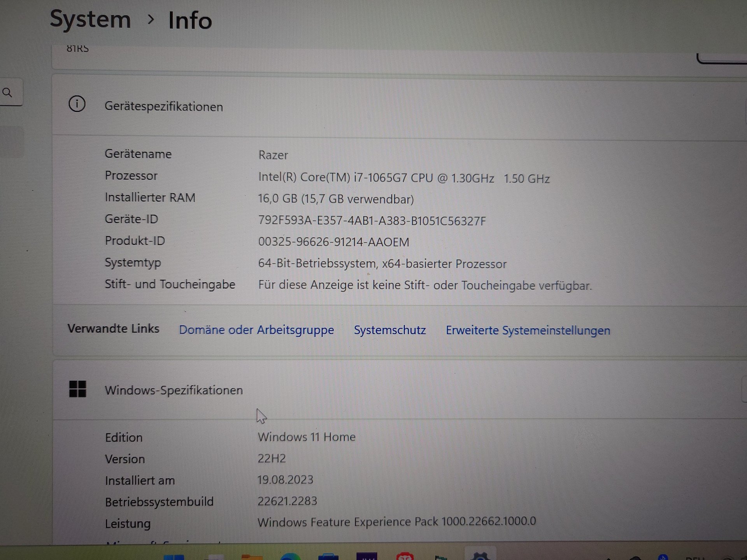Click the Installierter RAM label

[x=150, y=198]
